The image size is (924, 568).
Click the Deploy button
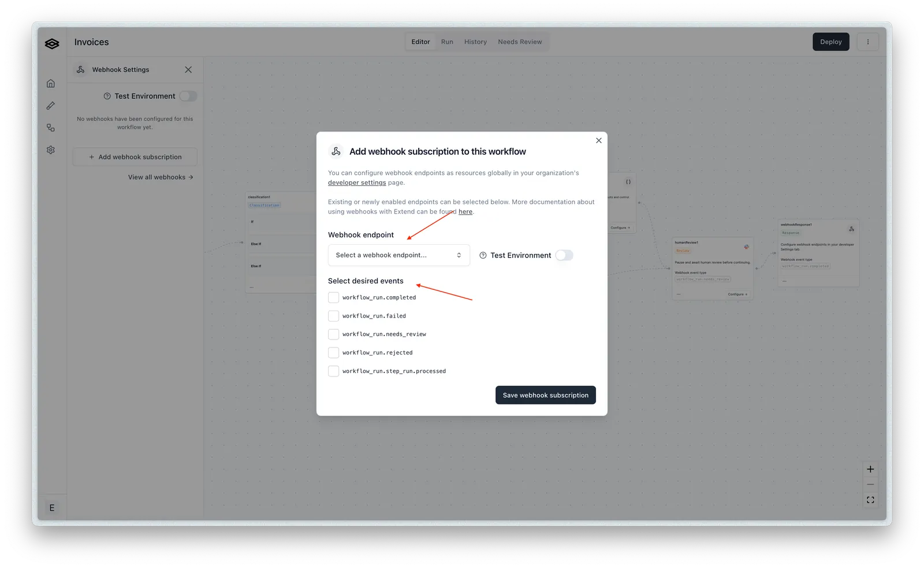tap(831, 42)
